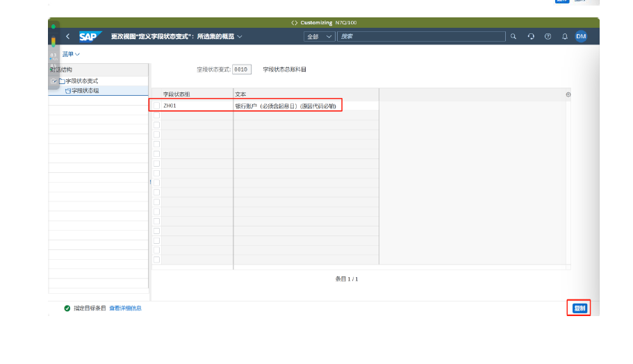Open the help question mark icon
The height and width of the screenshot is (364, 633).
pyautogui.click(x=548, y=36)
